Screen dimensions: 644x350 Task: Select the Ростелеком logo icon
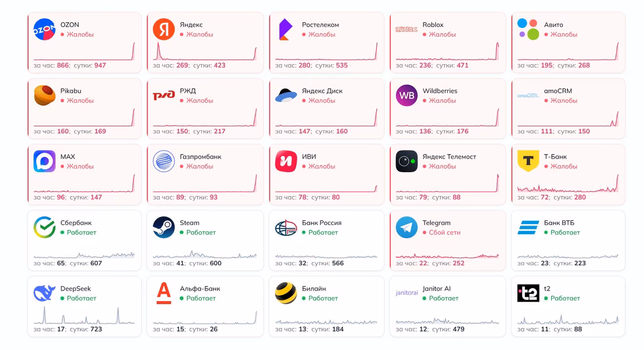(286, 29)
